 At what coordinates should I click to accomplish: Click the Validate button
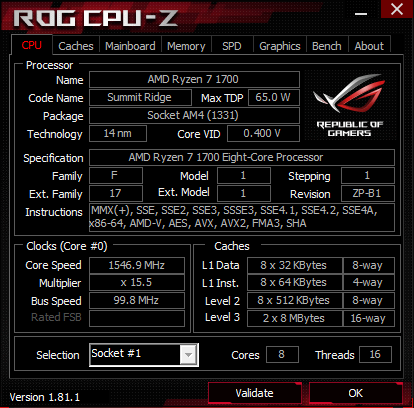[255, 393]
